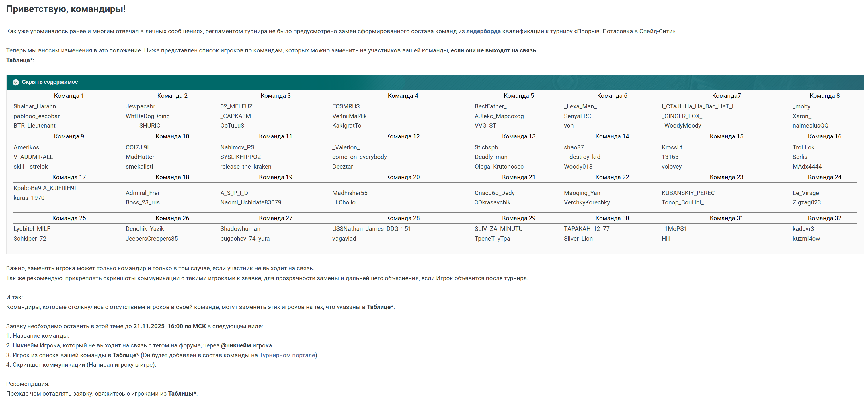Image resolution: width=868 pixels, height=418 pixels.
Task: Click the bold deadline "21.11.2025 16:00 по МСК"
Action: (x=169, y=326)
